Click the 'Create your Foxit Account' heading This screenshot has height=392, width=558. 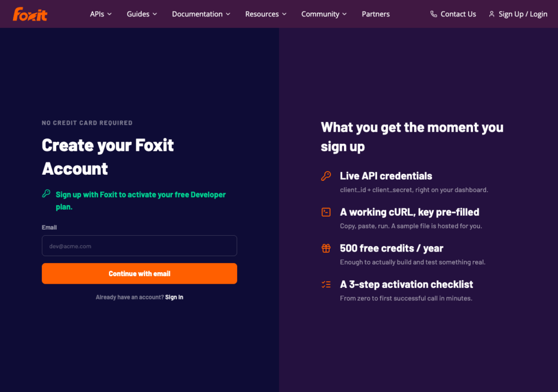(108, 157)
